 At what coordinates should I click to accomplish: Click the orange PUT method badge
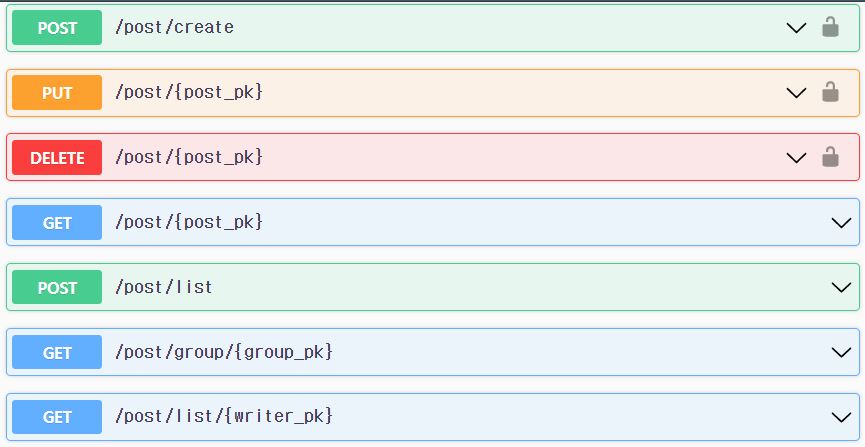pos(57,93)
